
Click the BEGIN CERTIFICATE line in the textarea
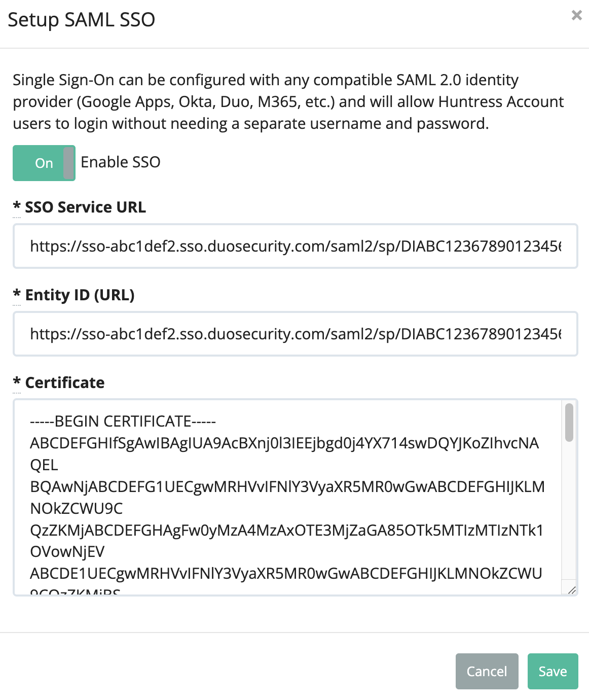click(x=123, y=422)
